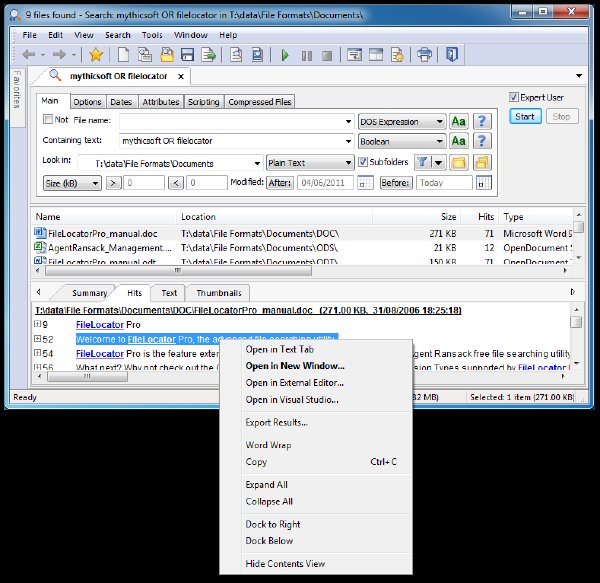Click the Save floppy disk icon
The height and width of the screenshot is (583, 600).
click(188, 55)
